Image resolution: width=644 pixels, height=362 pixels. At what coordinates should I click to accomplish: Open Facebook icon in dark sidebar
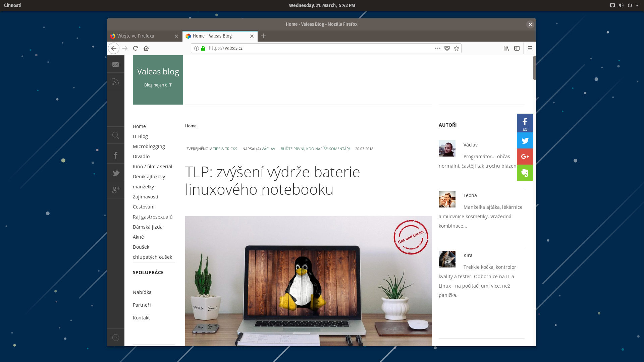click(x=116, y=155)
